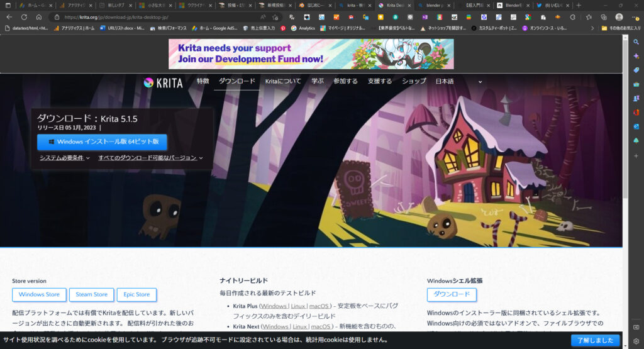Screen dimensions: 644x349
Task: Open sidebar green tree icon
Action: 636,140
